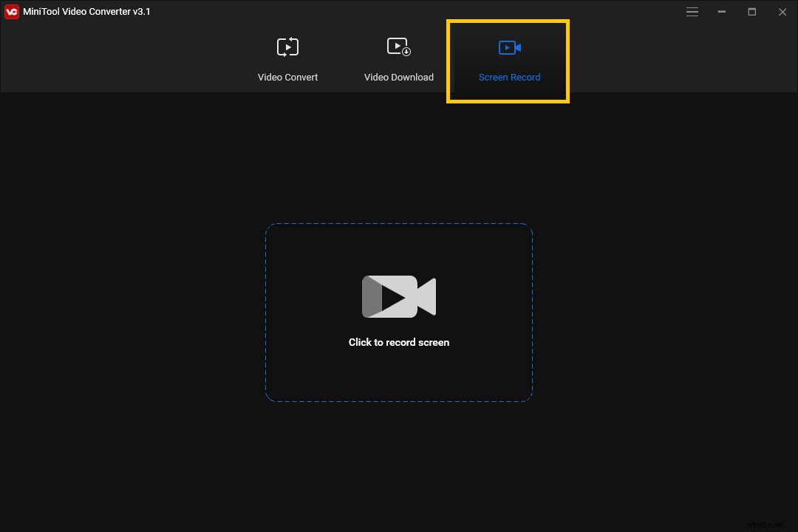Click the highlighted Screen Record module
The height and width of the screenshot is (532, 798).
(508, 61)
